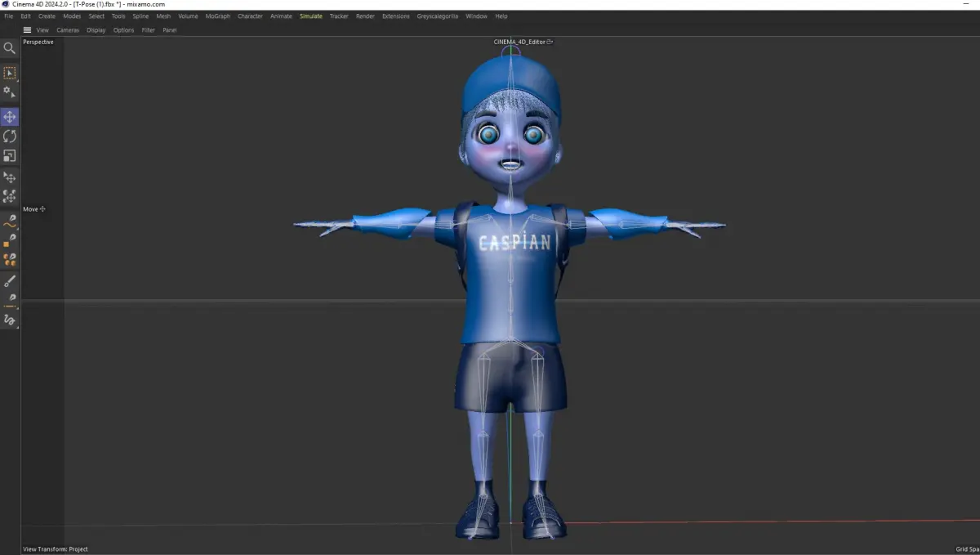Screen dimensions: 980x555
Task: Open the viewport hamburger menu
Action: click(27, 30)
